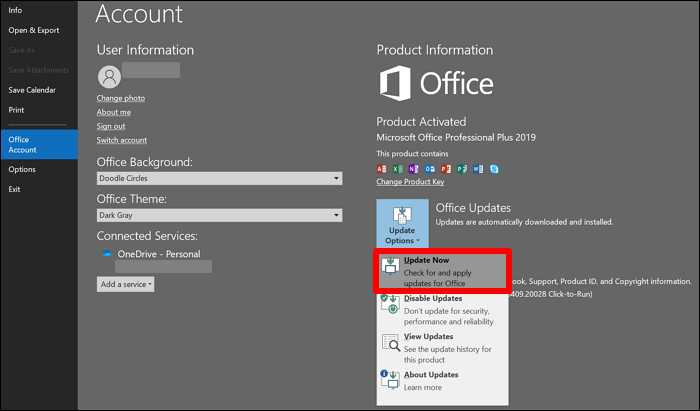Click the Switch account link

pos(122,140)
